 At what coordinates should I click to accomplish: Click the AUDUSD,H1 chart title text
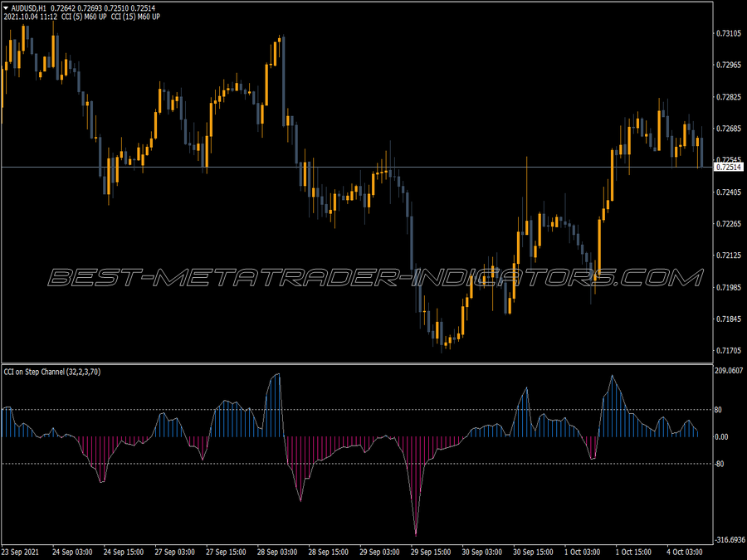(28, 8)
